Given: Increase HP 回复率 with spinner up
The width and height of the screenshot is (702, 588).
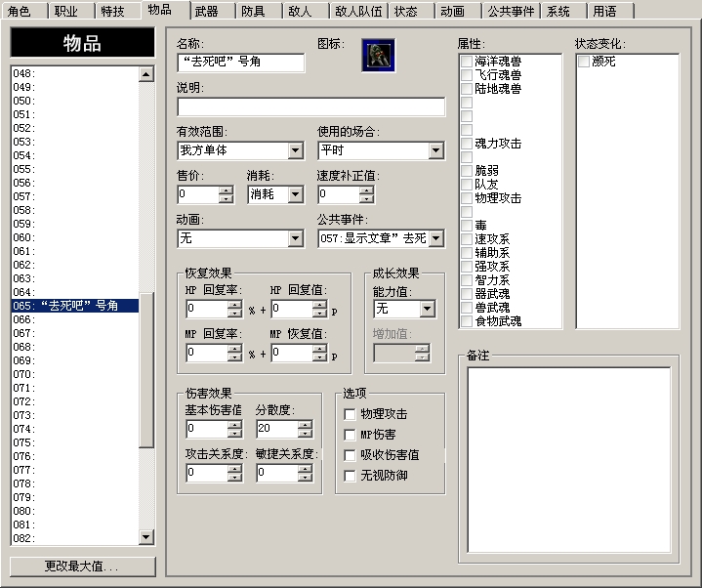Looking at the screenshot, I should 234,305.
